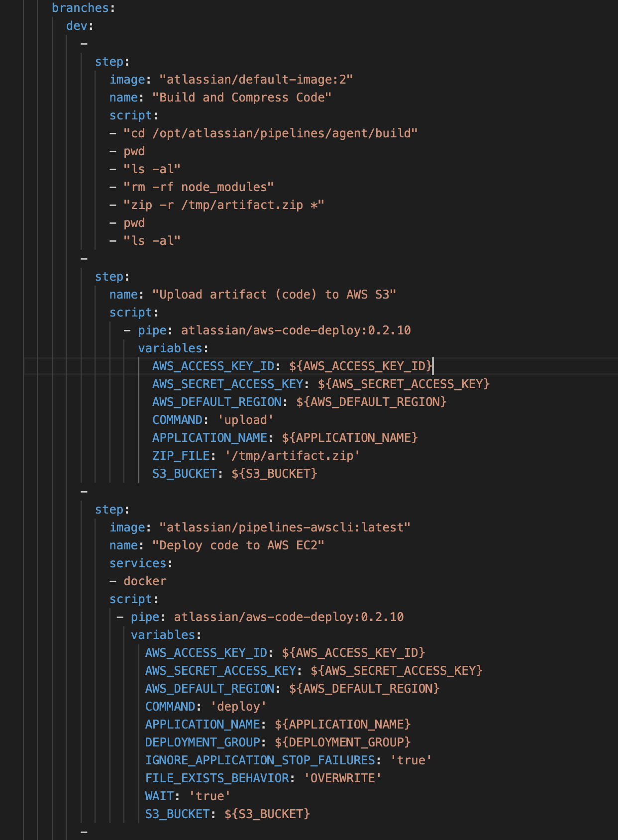The image size is (618, 840).
Task: Click the 'branches' key at the top
Action: (80, 8)
